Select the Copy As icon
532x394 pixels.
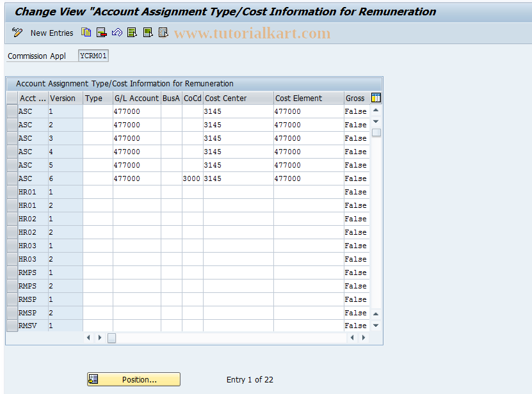pos(86,33)
